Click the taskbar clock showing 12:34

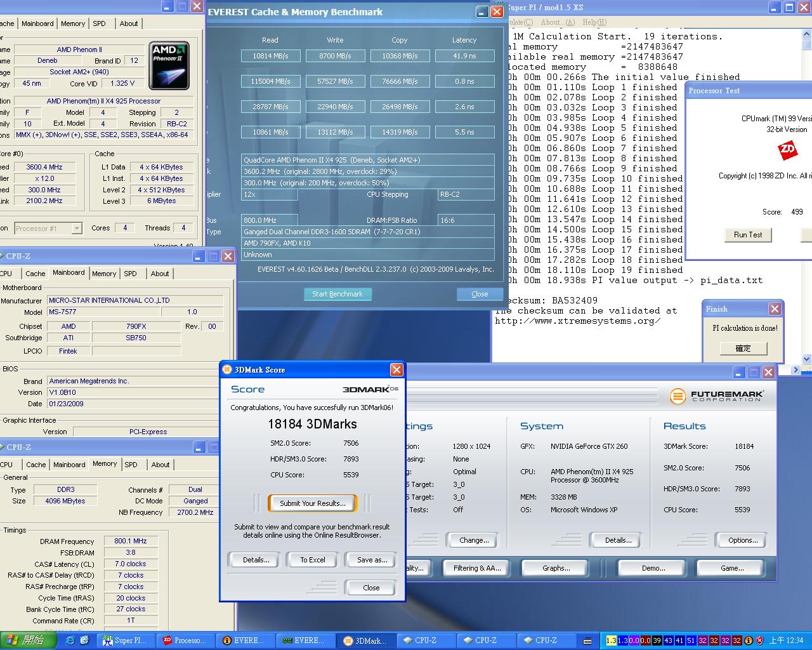(786, 640)
